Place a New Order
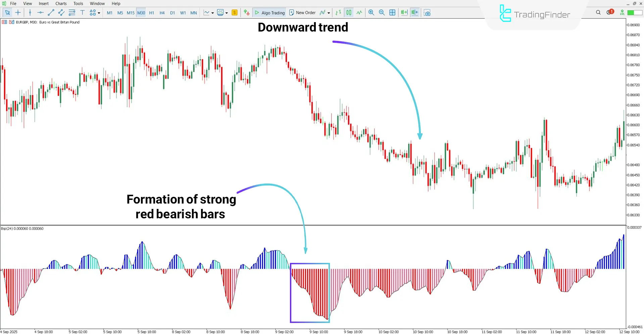This screenshot has height=334, width=644. click(x=302, y=12)
